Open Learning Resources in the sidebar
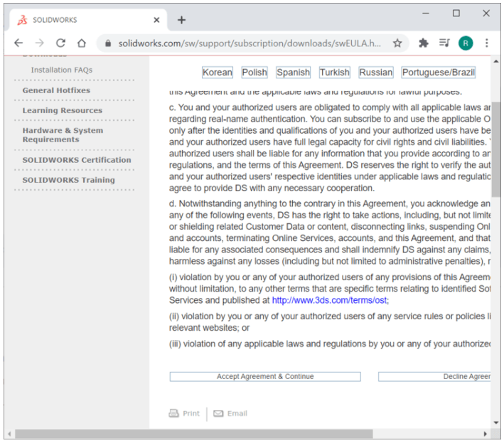 click(63, 110)
